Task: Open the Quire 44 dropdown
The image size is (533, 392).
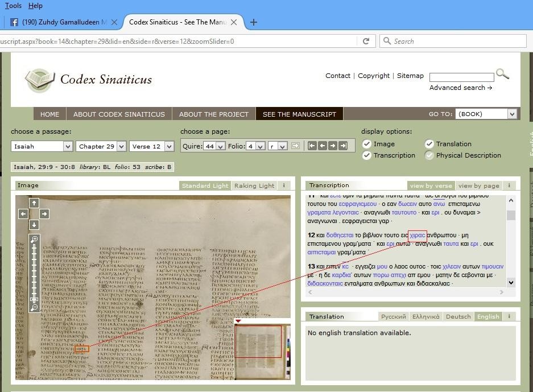Action: 214,146
